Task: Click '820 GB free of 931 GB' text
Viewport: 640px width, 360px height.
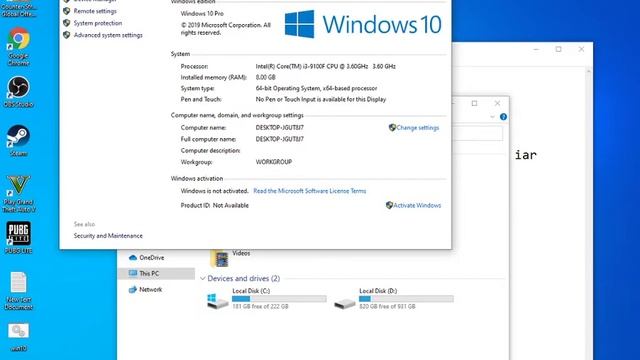Action: pos(387,307)
